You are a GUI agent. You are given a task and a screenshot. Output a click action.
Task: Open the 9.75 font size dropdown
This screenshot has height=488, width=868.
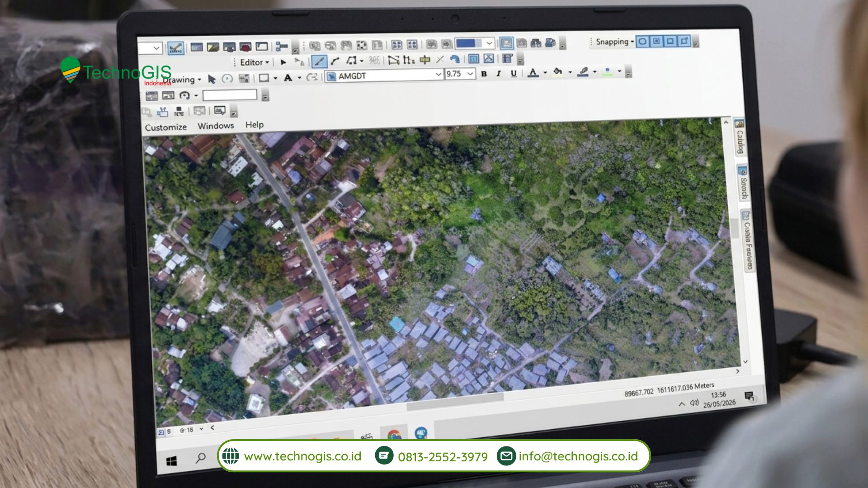tap(470, 74)
